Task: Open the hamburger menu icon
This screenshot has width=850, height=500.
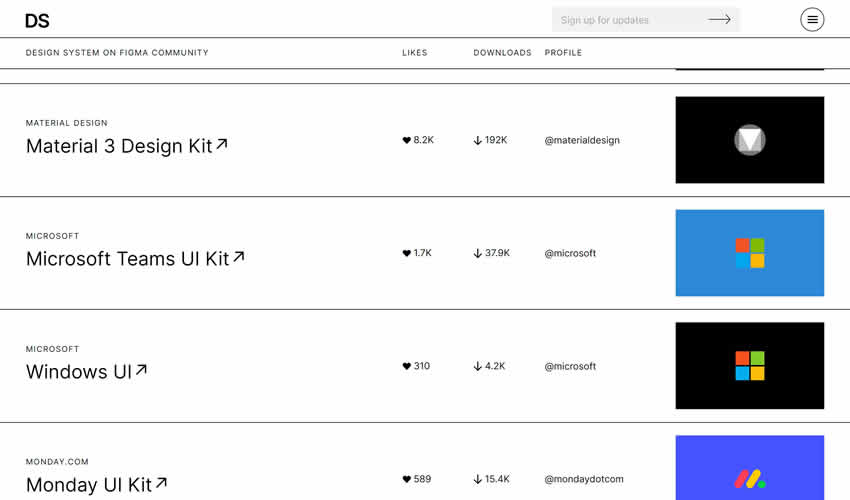Action: (x=812, y=20)
